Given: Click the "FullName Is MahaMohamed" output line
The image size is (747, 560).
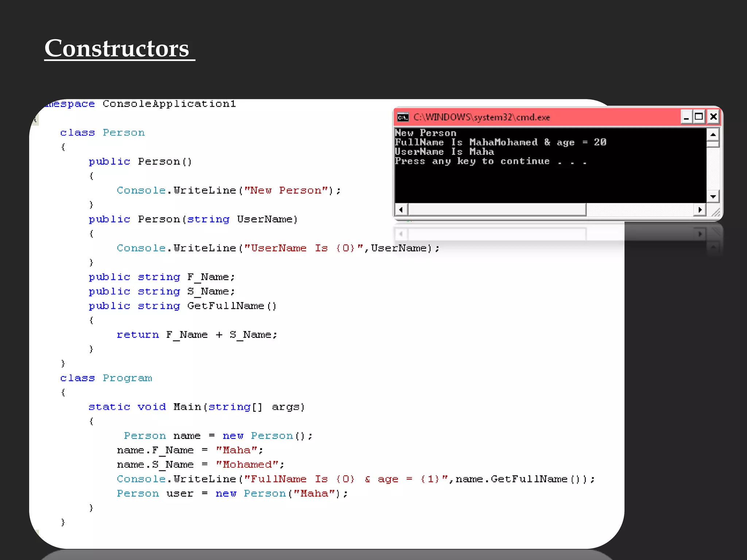Looking at the screenshot, I should [500, 142].
